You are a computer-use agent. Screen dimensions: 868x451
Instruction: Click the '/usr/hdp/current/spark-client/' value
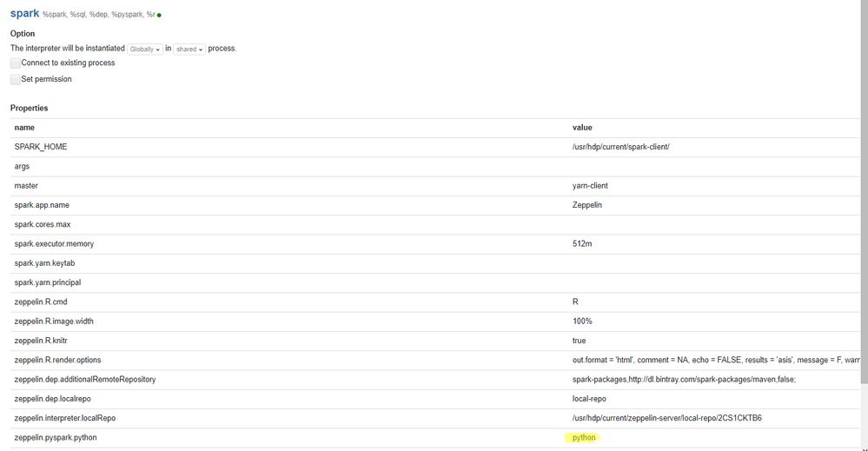point(620,147)
